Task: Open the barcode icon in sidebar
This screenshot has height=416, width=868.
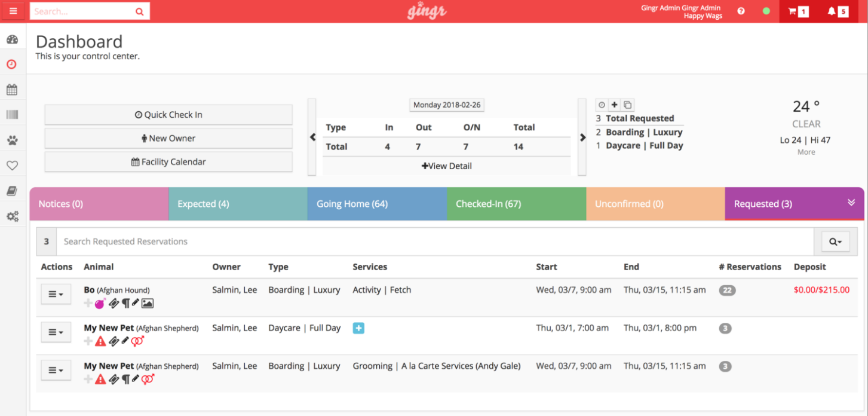Action: click(12, 115)
